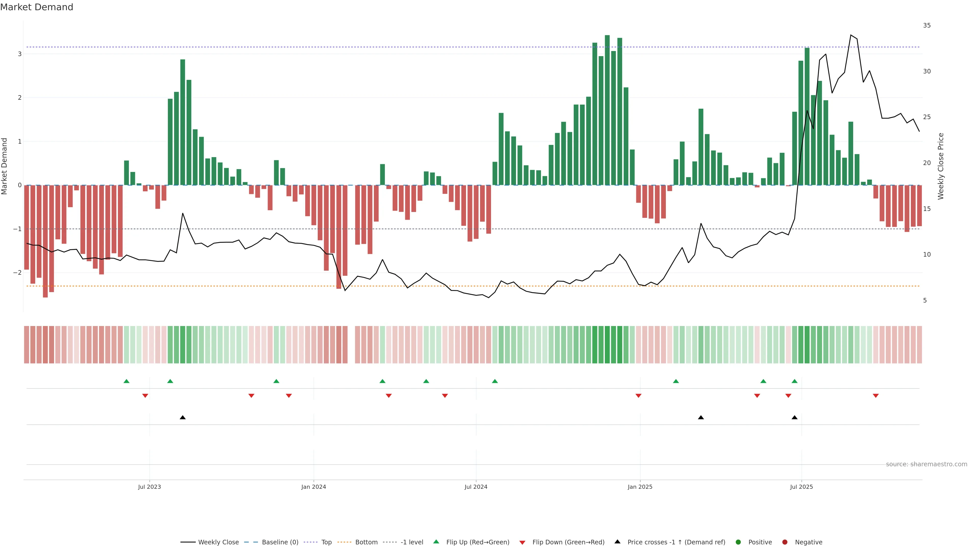The width and height of the screenshot is (980, 551).
Task: Toggle the -1 level legend entry
Action: coord(412,542)
